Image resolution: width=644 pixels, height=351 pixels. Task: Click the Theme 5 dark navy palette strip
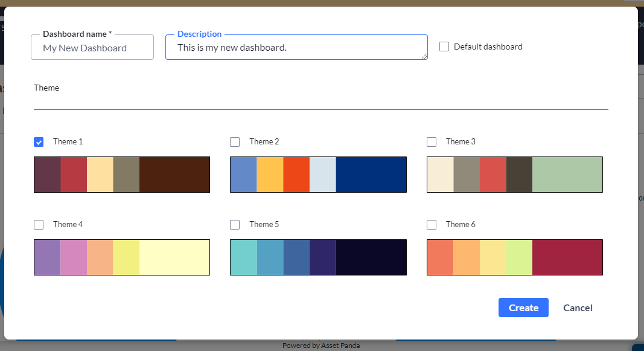pyautogui.click(x=371, y=257)
